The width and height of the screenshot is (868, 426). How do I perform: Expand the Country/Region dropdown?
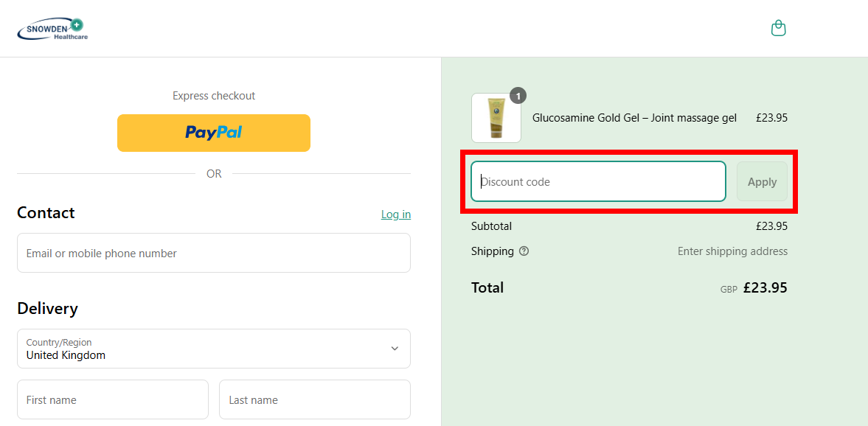tap(214, 349)
